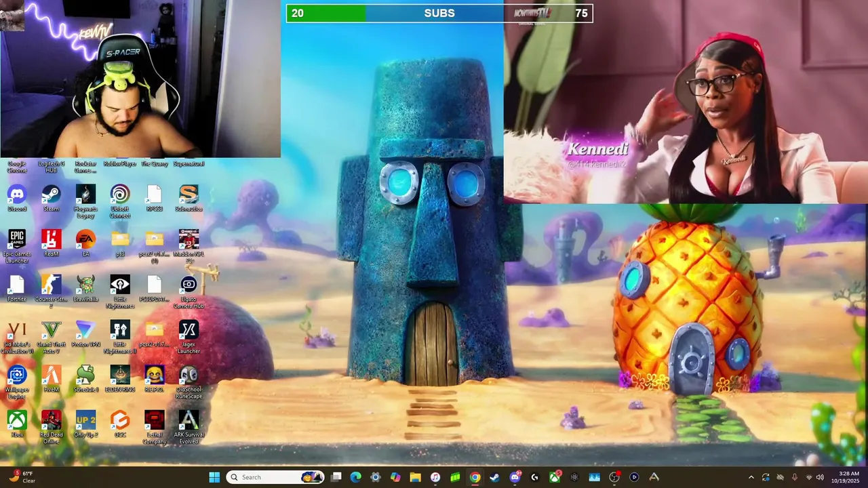This screenshot has width=868, height=488.
Task: Select the RPCS3 file icon
Action: tap(154, 199)
